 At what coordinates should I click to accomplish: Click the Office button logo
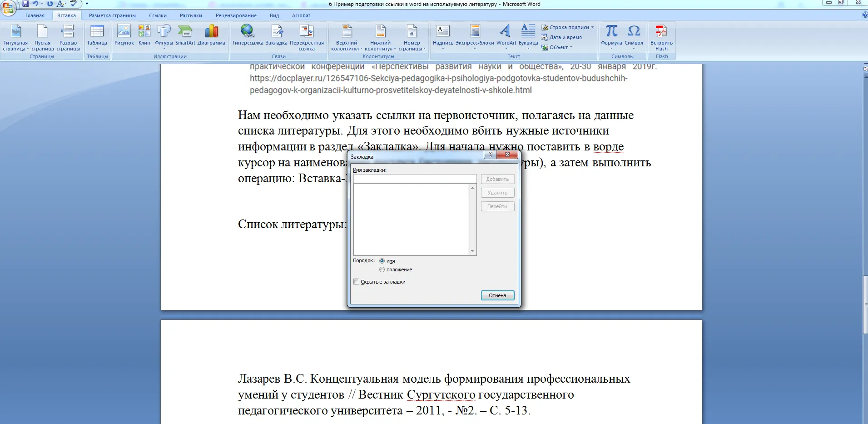[8, 8]
